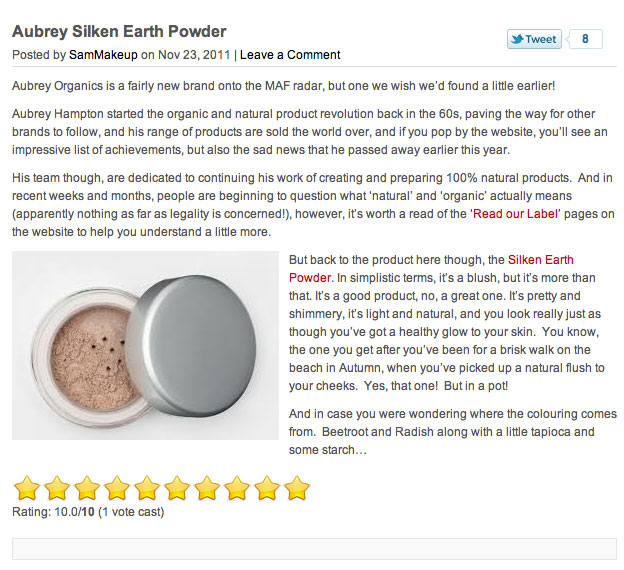Viewport: 624px width, 570px height.
Task: Open the SamMakeup author link
Action: [103, 55]
